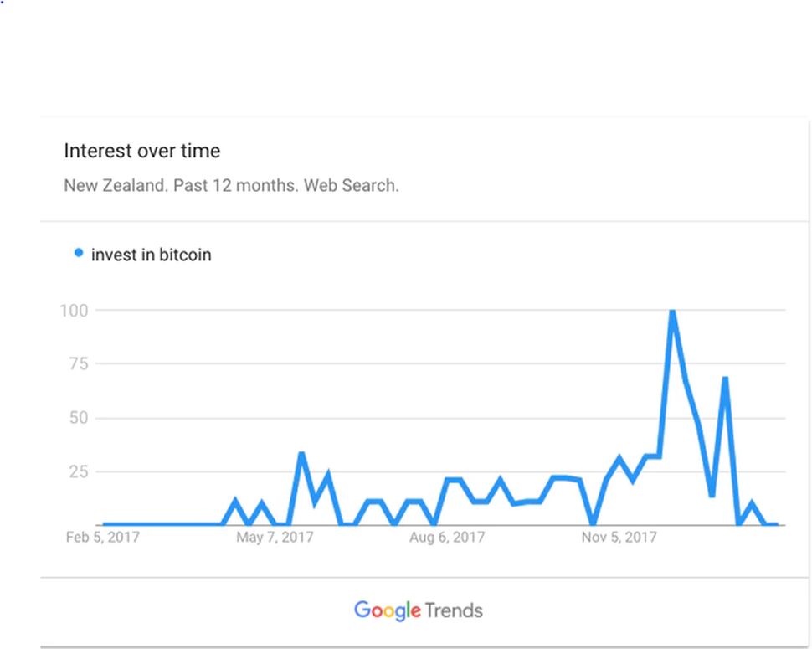Click the Google Trends logo
This screenshot has height=649, width=812.
(x=419, y=610)
